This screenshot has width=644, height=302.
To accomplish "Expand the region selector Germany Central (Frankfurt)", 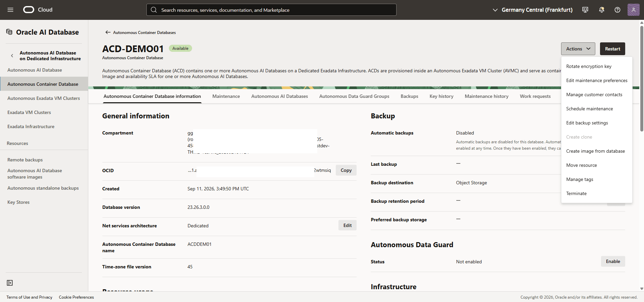I will [533, 10].
